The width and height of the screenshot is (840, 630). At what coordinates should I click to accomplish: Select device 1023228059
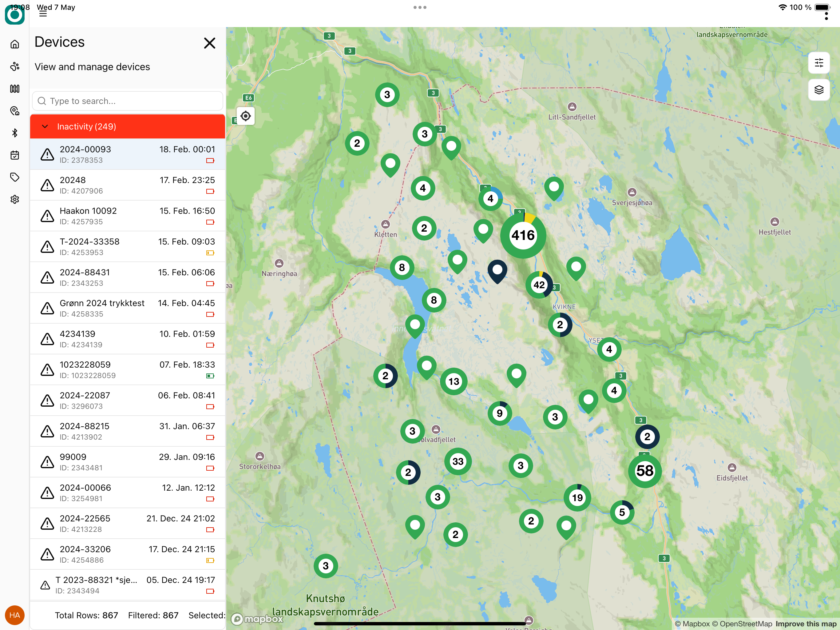(x=128, y=370)
